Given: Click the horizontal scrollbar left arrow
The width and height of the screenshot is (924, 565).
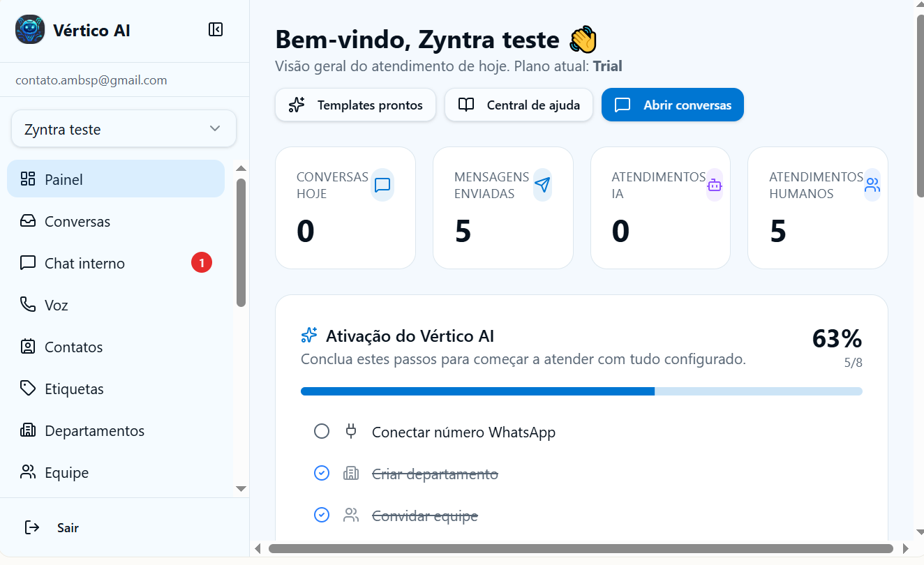Looking at the screenshot, I should point(258,548).
